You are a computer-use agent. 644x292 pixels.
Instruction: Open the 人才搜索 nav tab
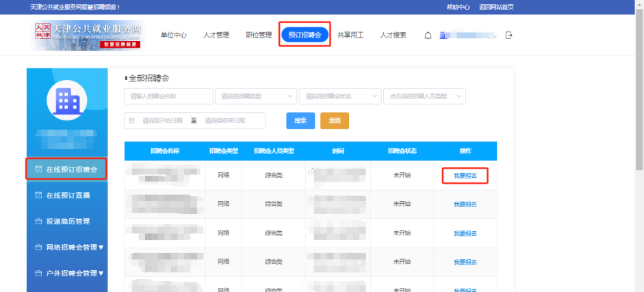tap(393, 35)
